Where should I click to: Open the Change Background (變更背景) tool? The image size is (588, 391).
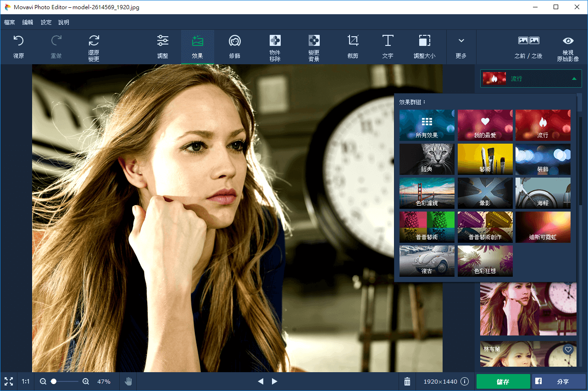click(314, 41)
